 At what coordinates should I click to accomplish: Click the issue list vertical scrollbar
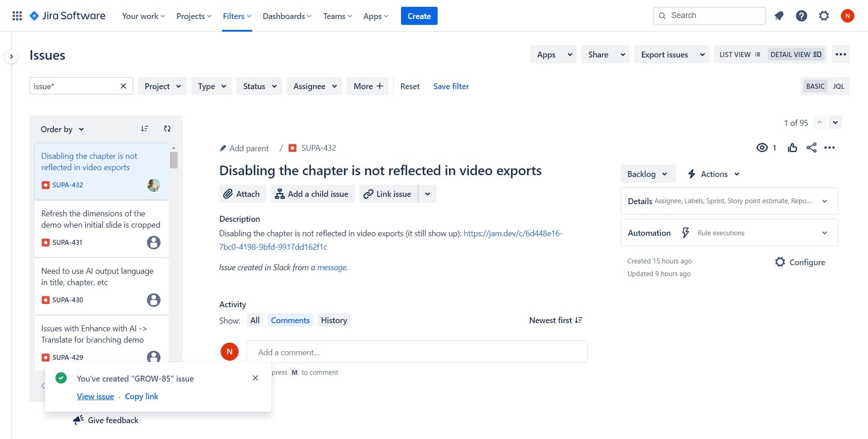(174, 160)
